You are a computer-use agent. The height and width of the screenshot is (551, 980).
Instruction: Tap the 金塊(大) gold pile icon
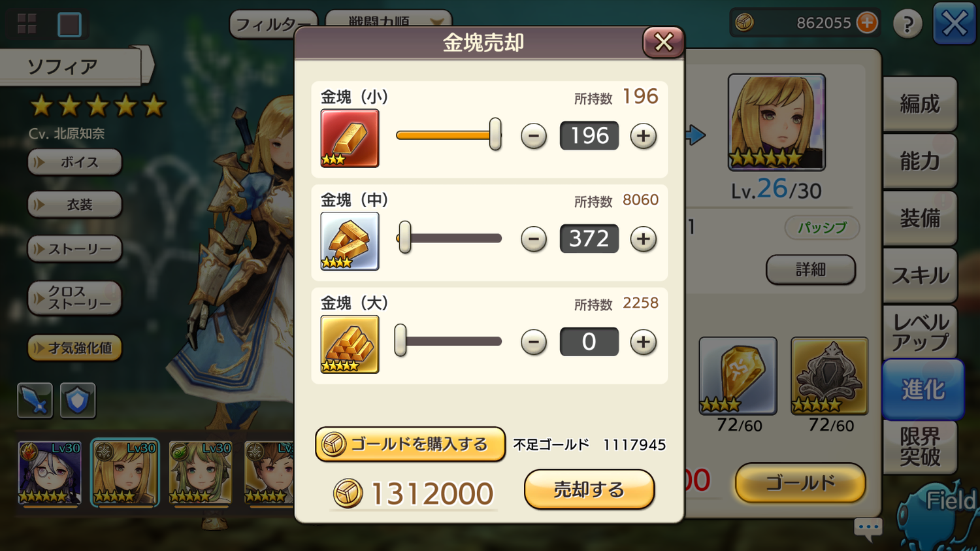click(350, 344)
